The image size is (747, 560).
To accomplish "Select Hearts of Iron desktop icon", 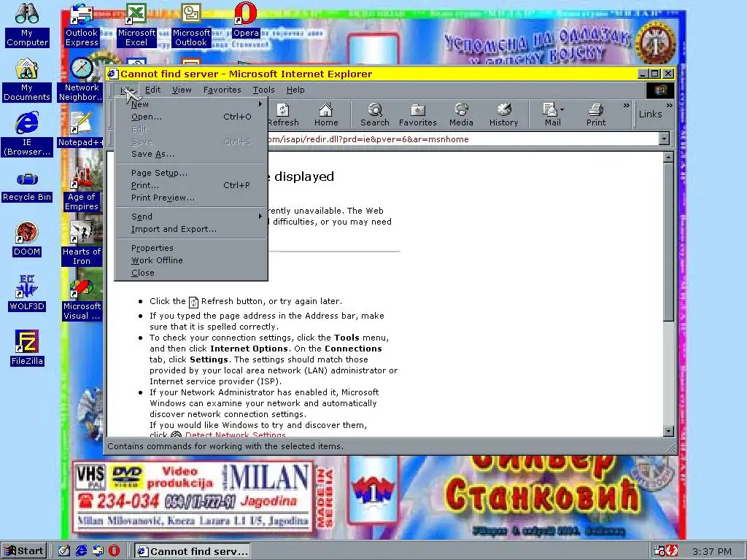I will (x=82, y=244).
